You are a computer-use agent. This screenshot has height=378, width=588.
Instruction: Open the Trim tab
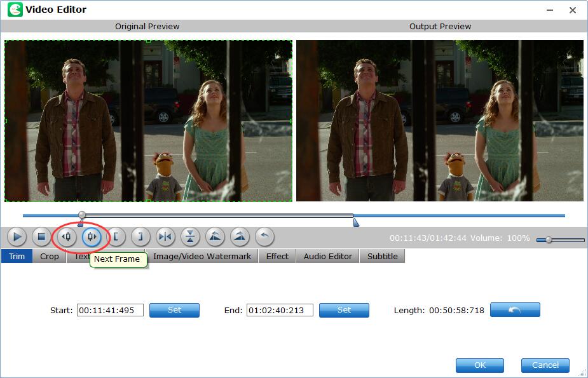(17, 256)
